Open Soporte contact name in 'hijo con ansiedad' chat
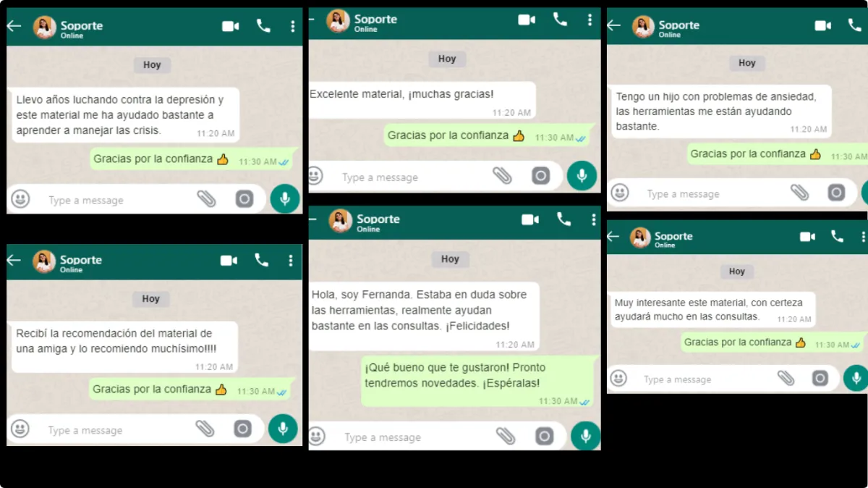Image resolution: width=868 pixels, height=488 pixels. [x=678, y=25]
